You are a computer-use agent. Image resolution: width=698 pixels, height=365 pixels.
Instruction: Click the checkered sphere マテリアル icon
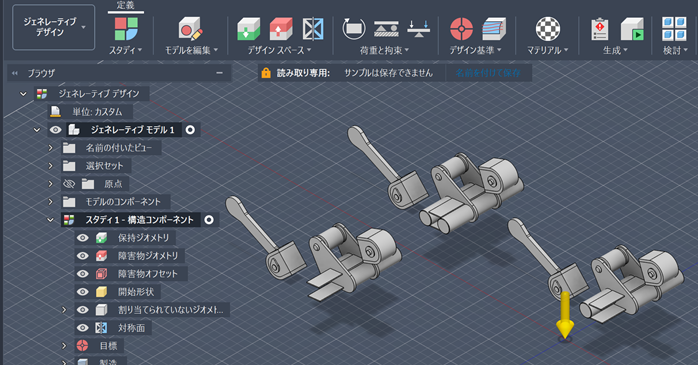548,29
